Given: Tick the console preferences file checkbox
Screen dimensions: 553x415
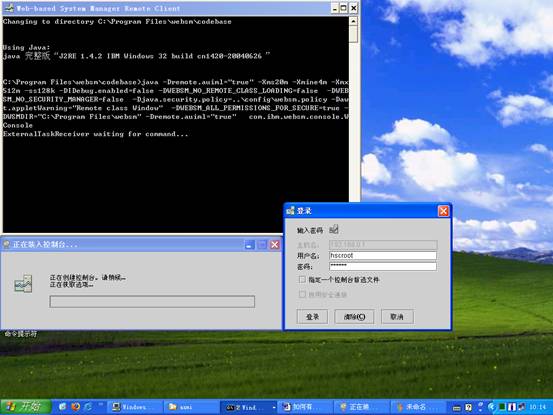Looking at the screenshot, I should [x=302, y=280].
